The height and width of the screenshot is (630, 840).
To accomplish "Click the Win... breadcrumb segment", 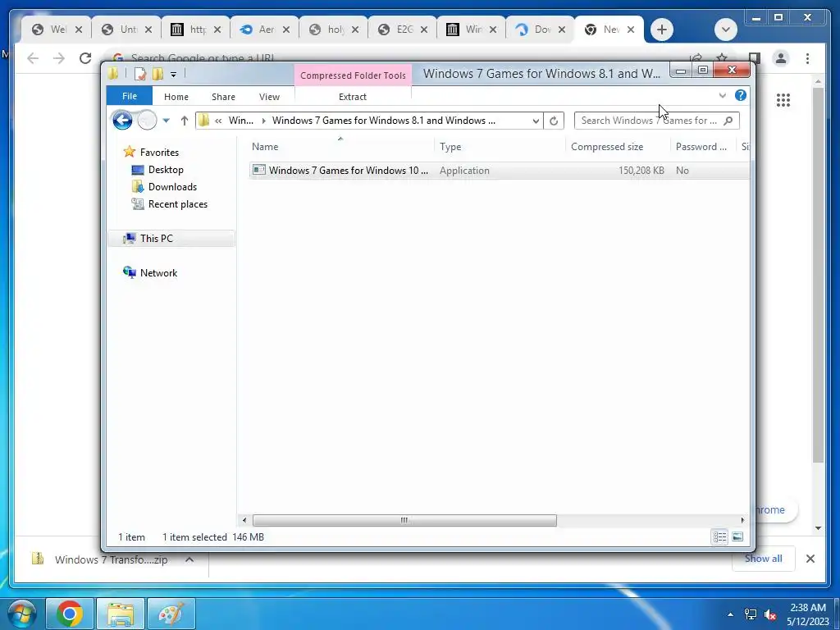I will 240,121.
